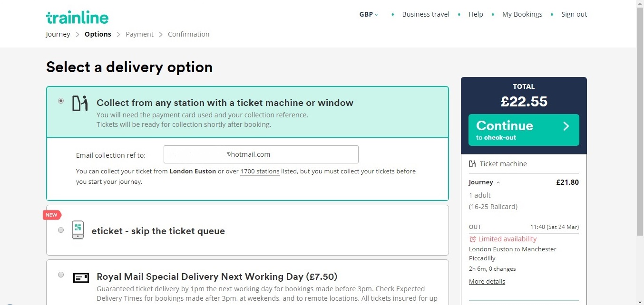Click the total price £22.55
The image size is (644, 305).
(524, 101)
